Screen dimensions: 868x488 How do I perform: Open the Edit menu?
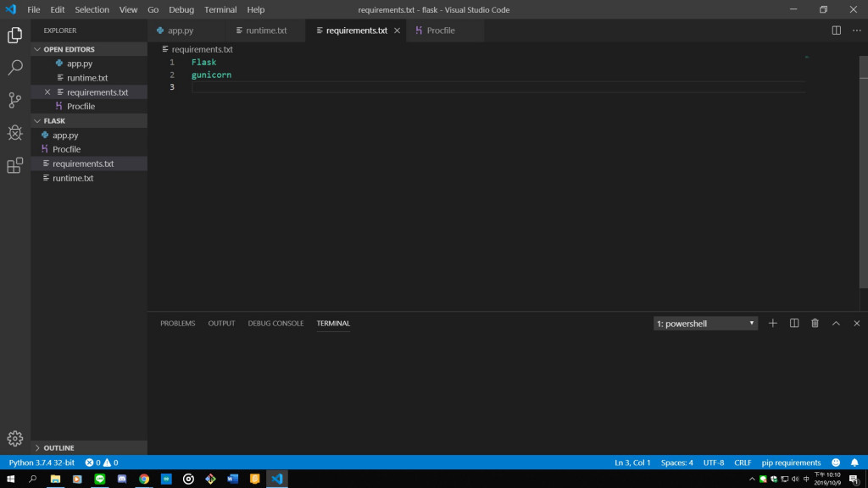[x=57, y=9]
